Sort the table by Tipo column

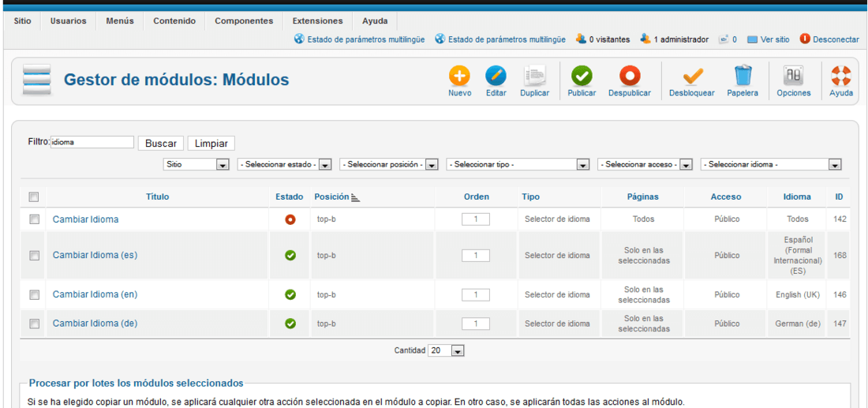tap(530, 197)
